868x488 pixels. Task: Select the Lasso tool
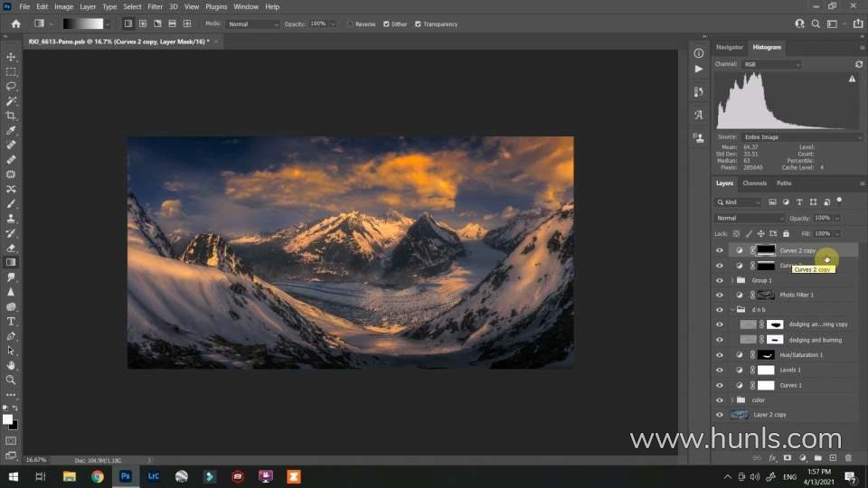click(11, 86)
